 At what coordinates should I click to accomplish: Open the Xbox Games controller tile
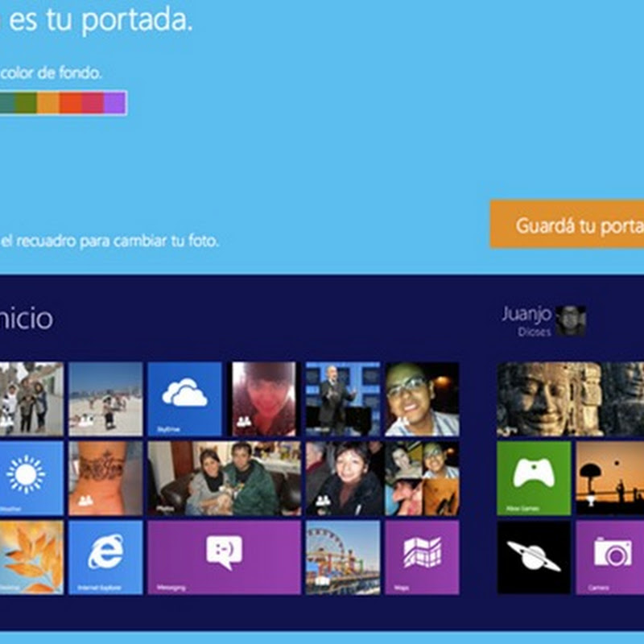[x=534, y=478]
